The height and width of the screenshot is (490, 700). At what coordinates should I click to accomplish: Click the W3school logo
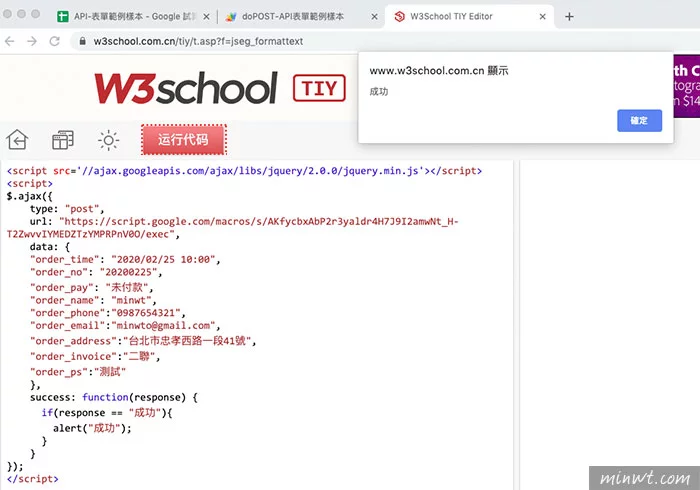(186, 88)
